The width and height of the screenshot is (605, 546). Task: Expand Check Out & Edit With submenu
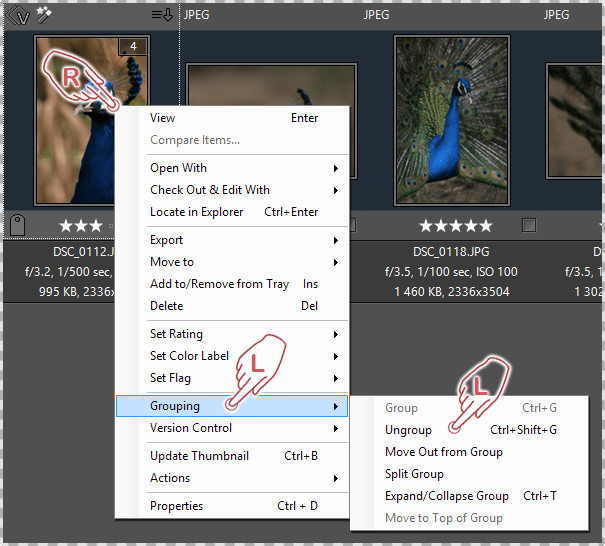[233, 190]
